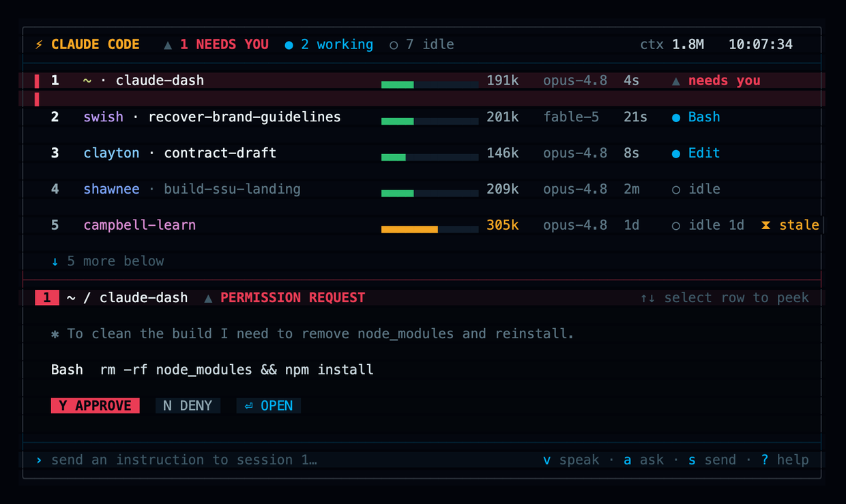
Task: Click the 'PERMISSION REQUEST' heading
Action: pyautogui.click(x=293, y=297)
